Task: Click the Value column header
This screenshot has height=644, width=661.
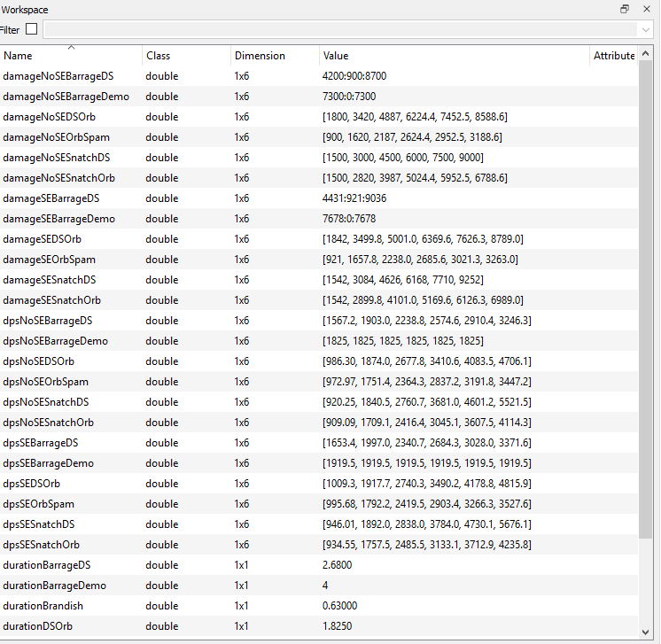Action: coord(452,56)
